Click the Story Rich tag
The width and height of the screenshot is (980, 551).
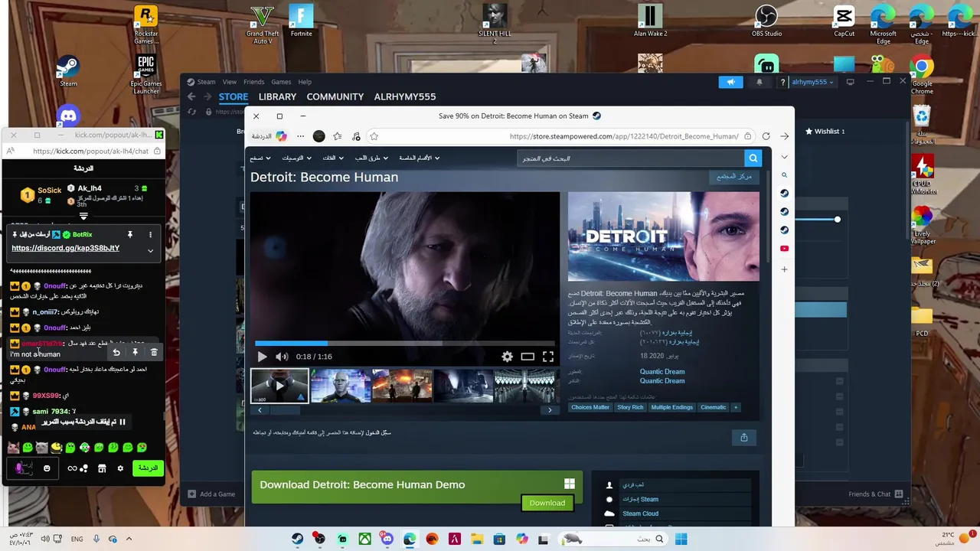click(630, 407)
